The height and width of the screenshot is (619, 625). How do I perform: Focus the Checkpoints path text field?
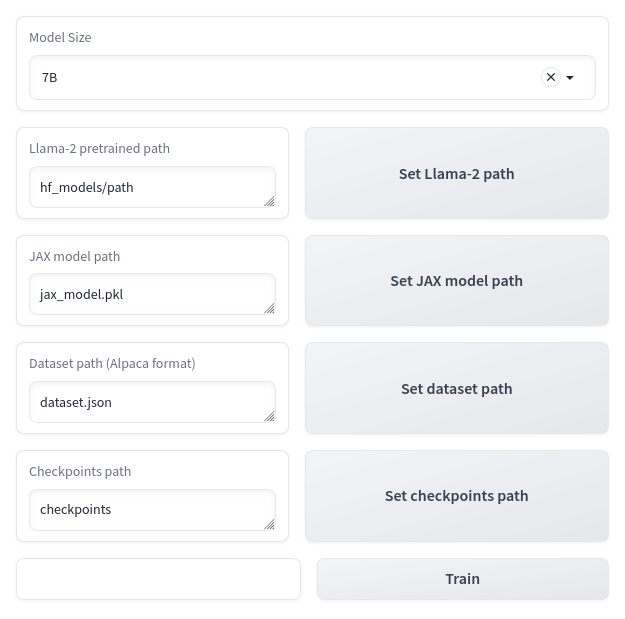(150, 510)
